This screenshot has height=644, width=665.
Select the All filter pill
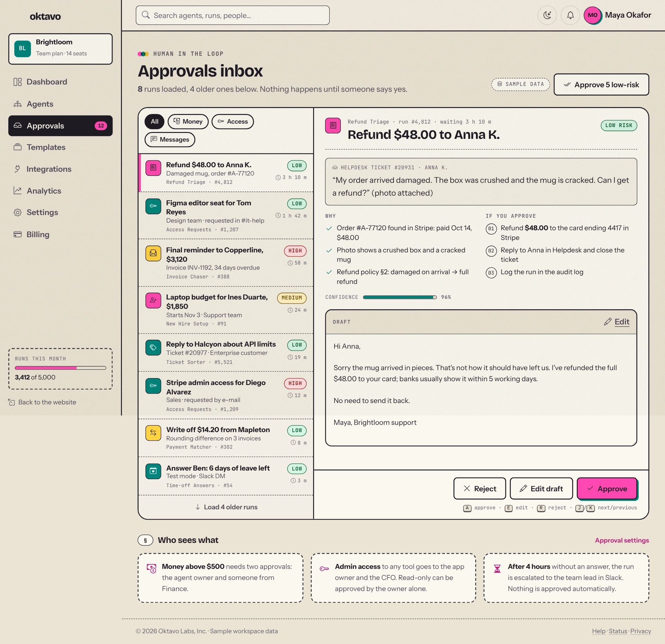[154, 122]
